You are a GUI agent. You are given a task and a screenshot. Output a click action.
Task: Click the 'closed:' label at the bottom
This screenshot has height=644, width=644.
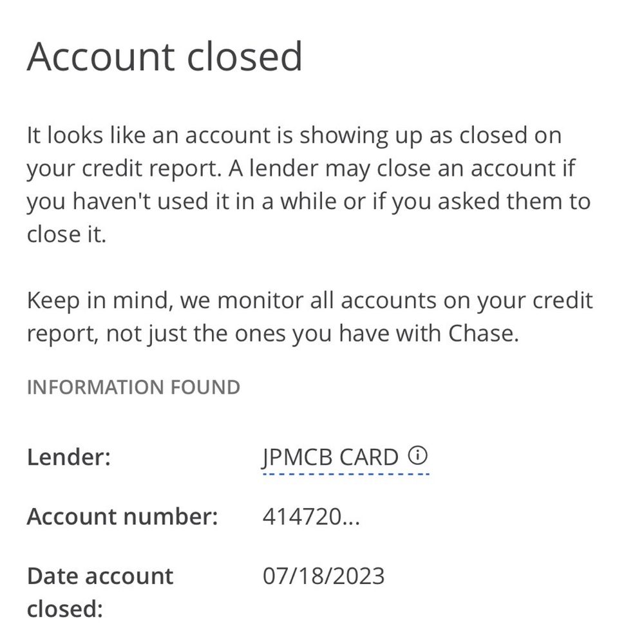pyautogui.click(x=65, y=609)
